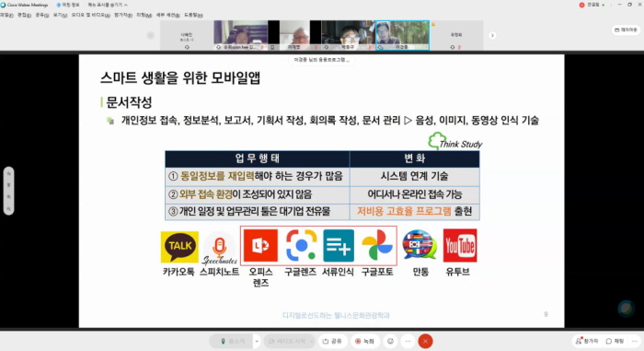Screen dimensions: 644x351
Task: Open the 편집 menu
Action: tap(24, 16)
